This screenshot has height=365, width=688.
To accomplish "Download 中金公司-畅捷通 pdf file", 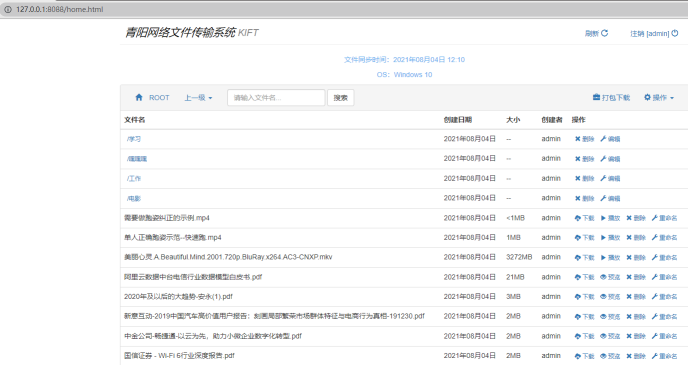I will [x=584, y=336].
